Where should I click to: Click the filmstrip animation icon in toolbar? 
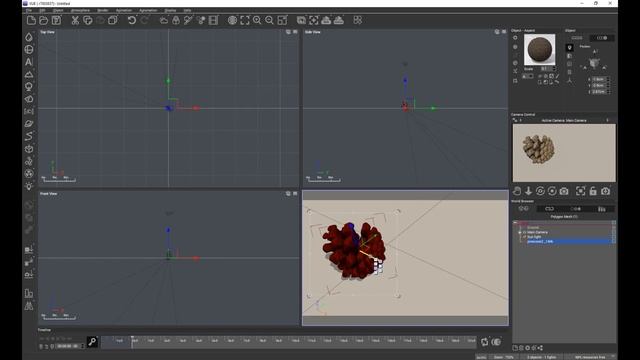(213, 20)
